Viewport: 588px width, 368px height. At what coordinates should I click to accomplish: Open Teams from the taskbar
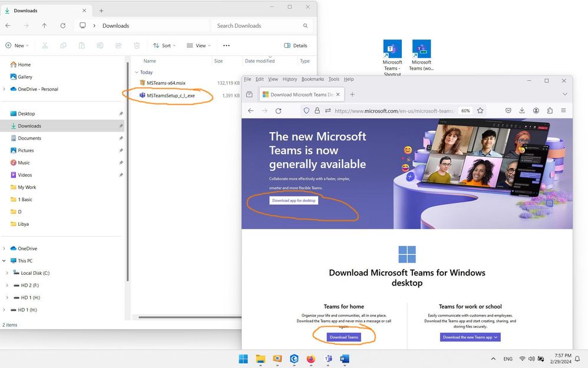[328, 359]
